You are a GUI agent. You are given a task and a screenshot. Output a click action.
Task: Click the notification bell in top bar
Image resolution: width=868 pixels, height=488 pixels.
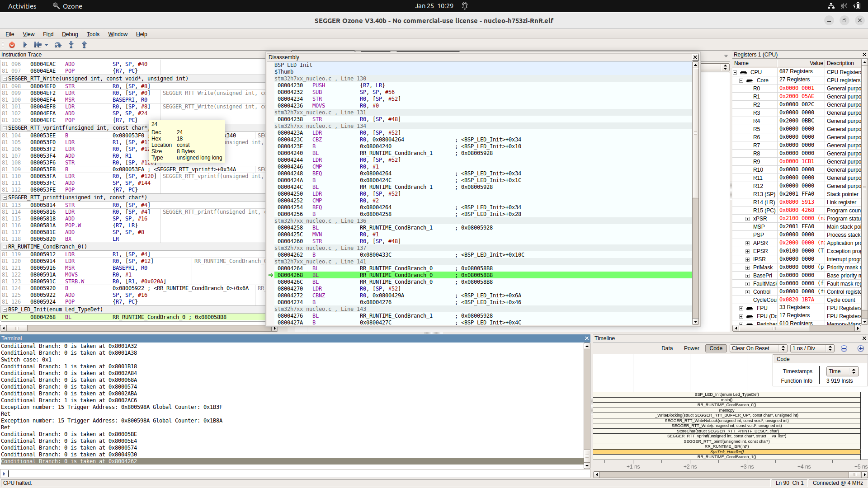pyautogui.click(x=465, y=6)
